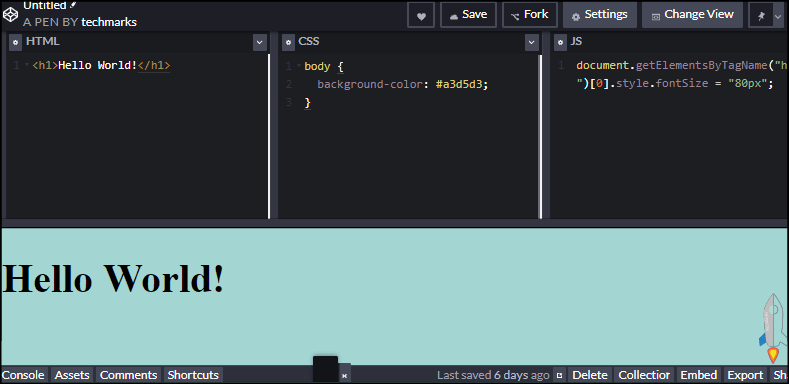The image size is (789, 384).
Task: Open the Console panel
Action: (23, 375)
